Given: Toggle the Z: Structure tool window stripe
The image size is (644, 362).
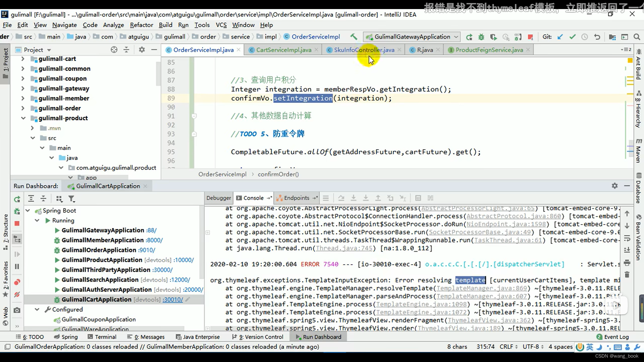Looking at the screenshot, I should click(x=5, y=232).
